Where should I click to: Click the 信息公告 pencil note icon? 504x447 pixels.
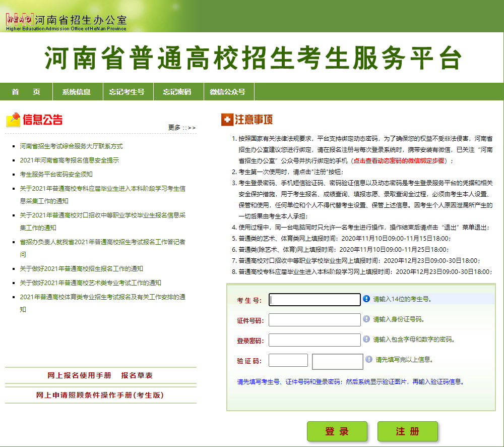[x=13, y=120]
